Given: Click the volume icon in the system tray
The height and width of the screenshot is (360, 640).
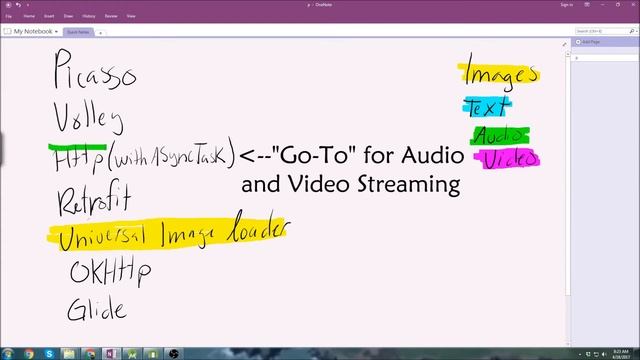Looking at the screenshot, I should click(x=604, y=354).
